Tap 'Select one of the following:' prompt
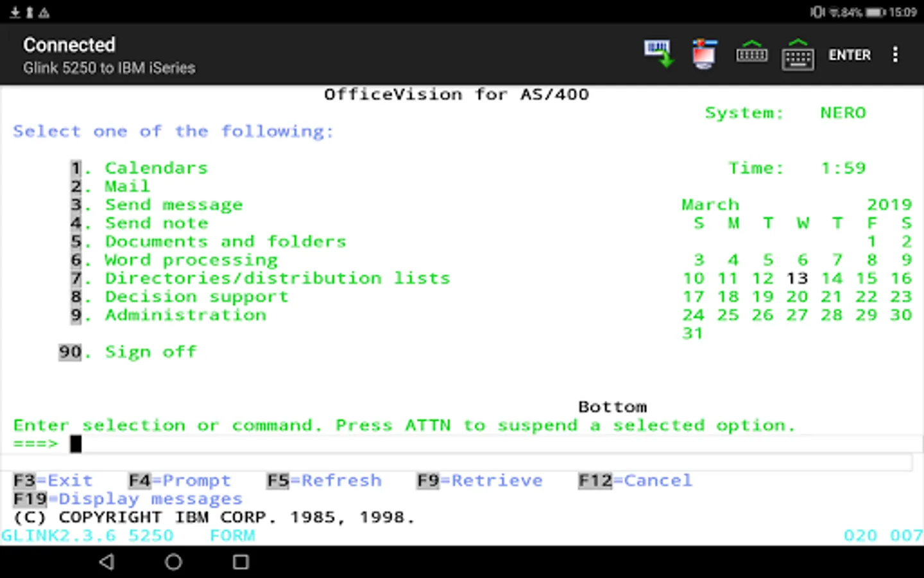Screen dimensions: 924x578 (173, 132)
